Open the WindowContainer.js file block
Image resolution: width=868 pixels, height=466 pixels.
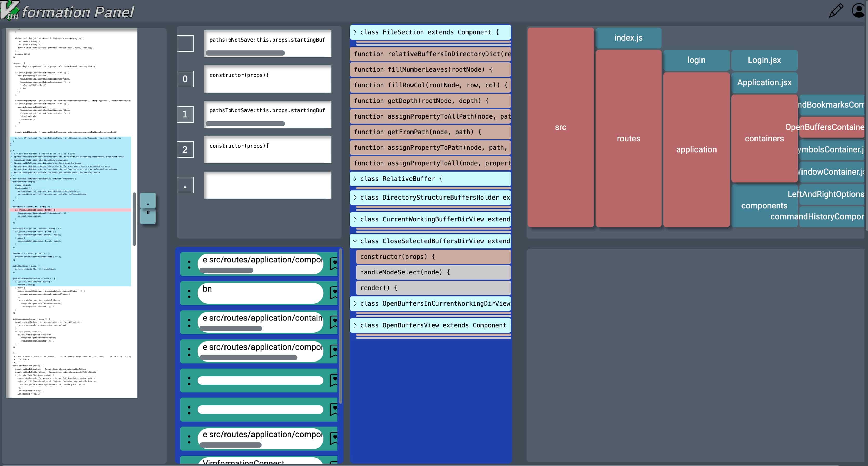[x=832, y=172]
